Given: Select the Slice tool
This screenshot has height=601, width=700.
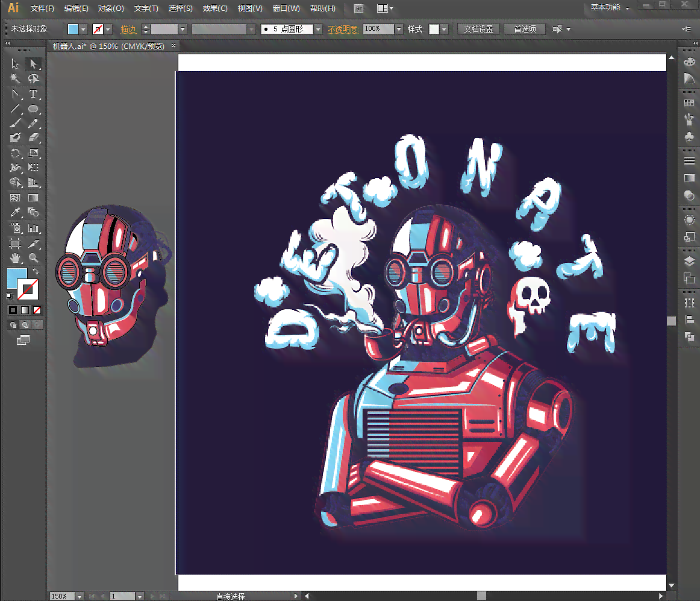Looking at the screenshot, I should (x=33, y=244).
